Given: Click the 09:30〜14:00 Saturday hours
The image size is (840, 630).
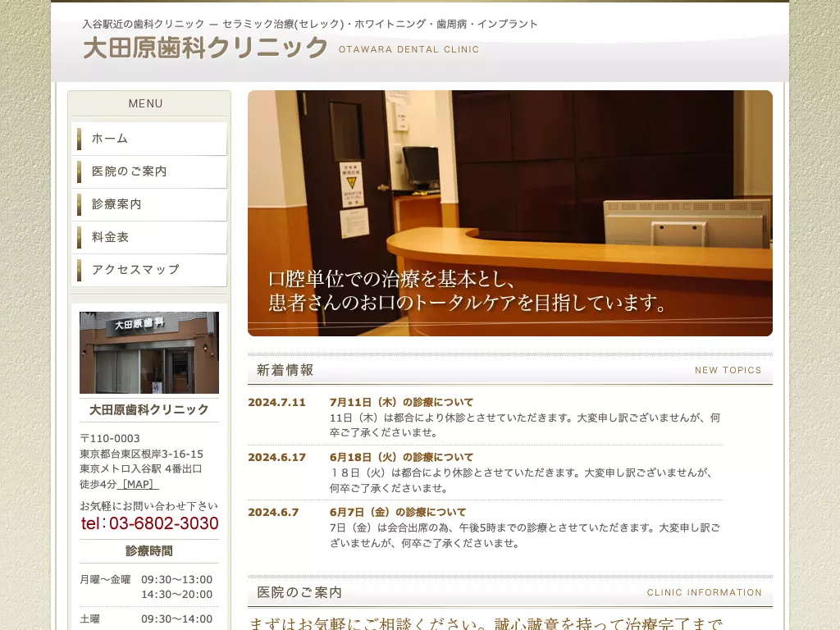Looking at the screenshot, I should tap(177, 619).
